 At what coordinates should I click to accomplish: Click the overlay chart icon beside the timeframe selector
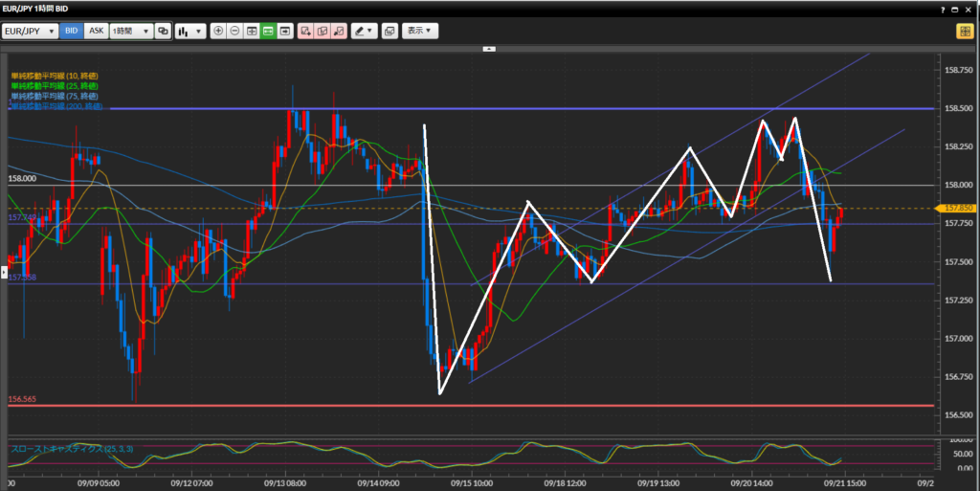(x=163, y=31)
